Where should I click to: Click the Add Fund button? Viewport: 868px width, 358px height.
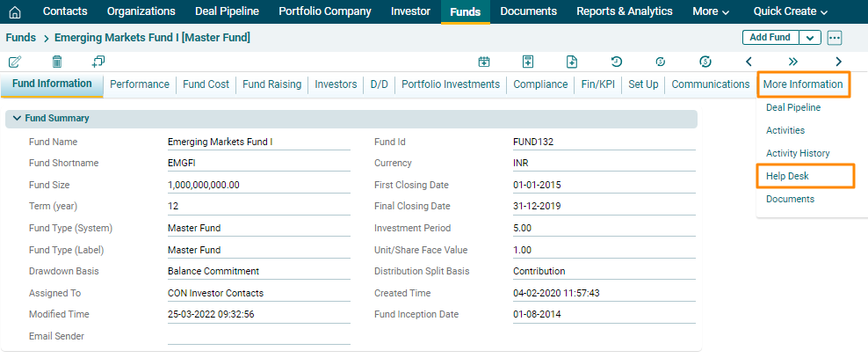point(770,38)
